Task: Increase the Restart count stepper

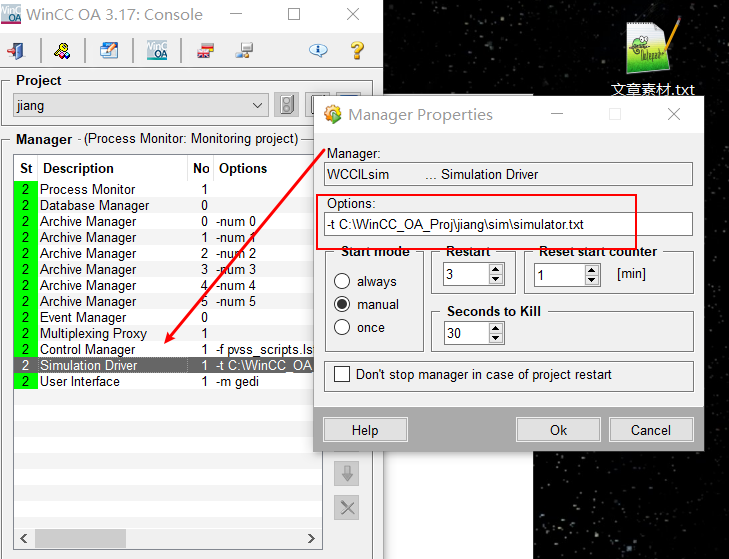Action: pos(496,269)
